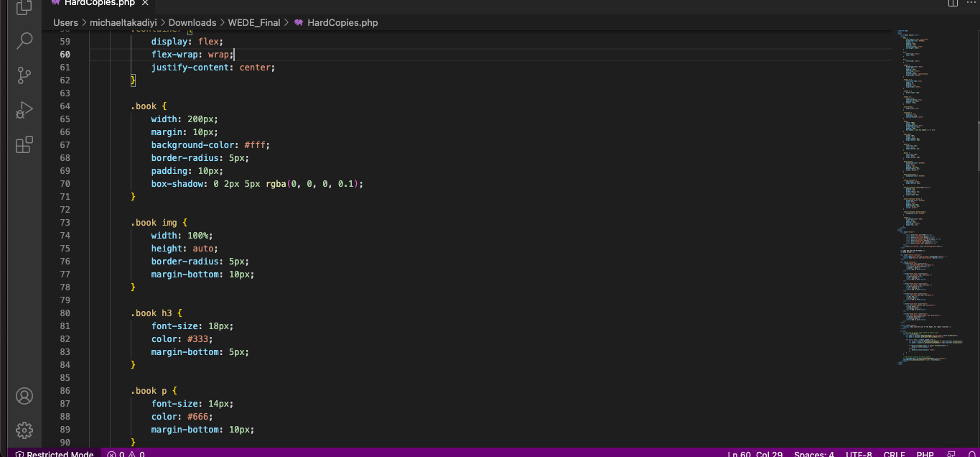
Task: Click line number 86 in the gutter
Action: pyautogui.click(x=65, y=391)
